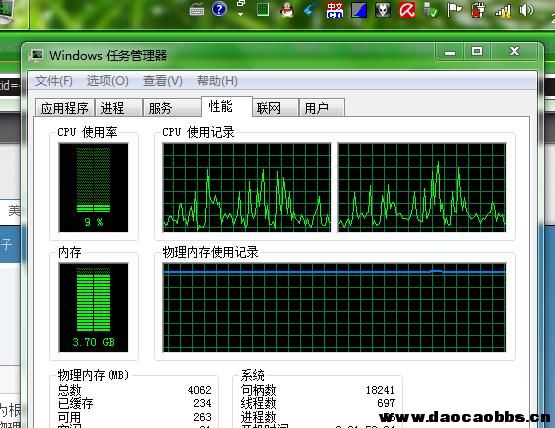This screenshot has height=428, width=555.
Task: Click the on-screen keyboard icon
Action: 197,11
